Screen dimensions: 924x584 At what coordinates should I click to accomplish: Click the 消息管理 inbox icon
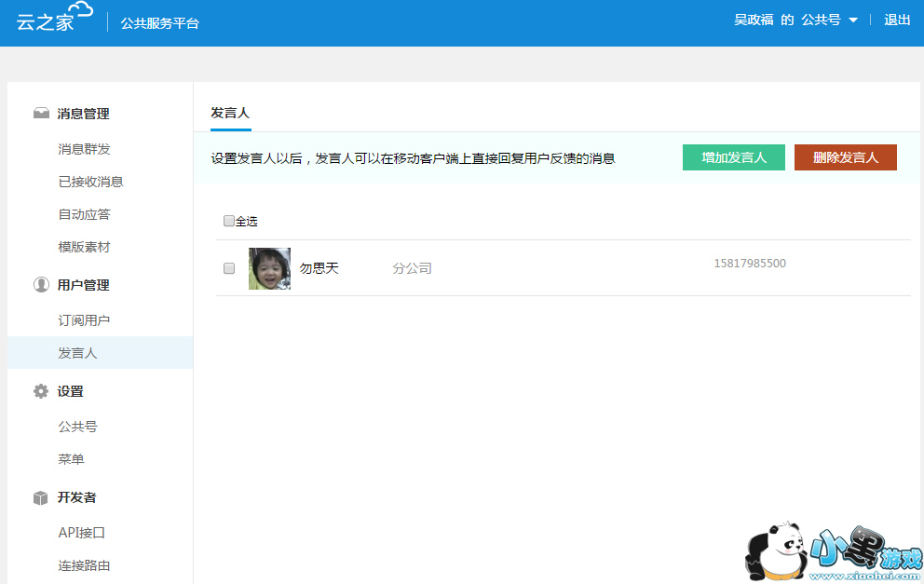(x=41, y=113)
